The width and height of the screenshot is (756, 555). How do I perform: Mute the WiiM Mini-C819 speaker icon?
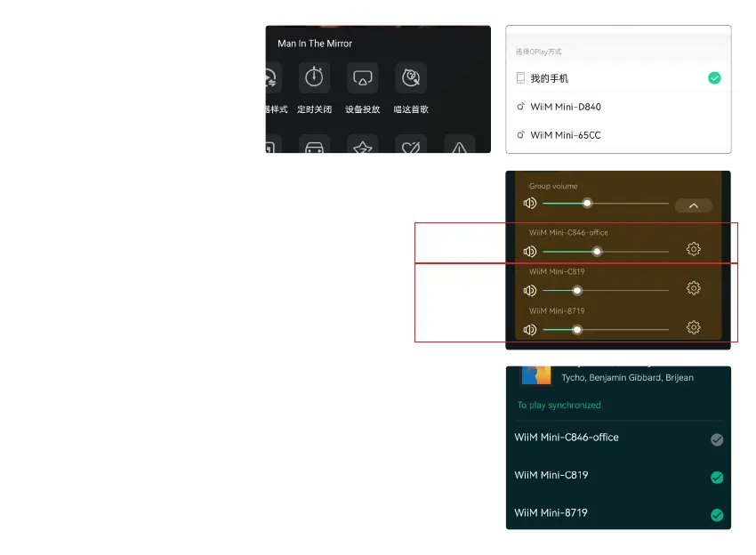click(530, 290)
